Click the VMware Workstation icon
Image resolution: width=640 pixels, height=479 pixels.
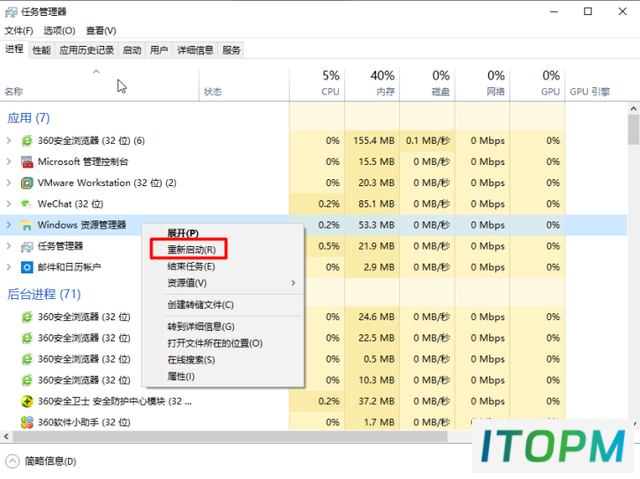point(27,183)
